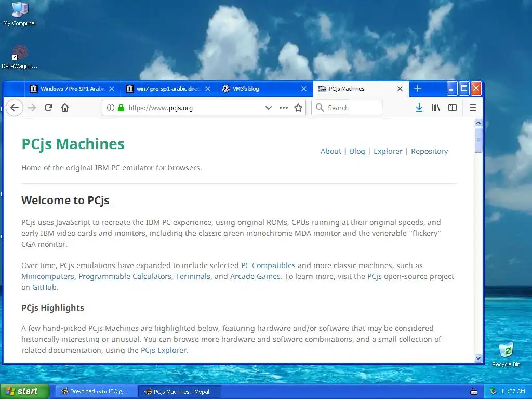532x399 pixels.
Task: Click the 11:27 AM clock
Action: click(x=513, y=392)
